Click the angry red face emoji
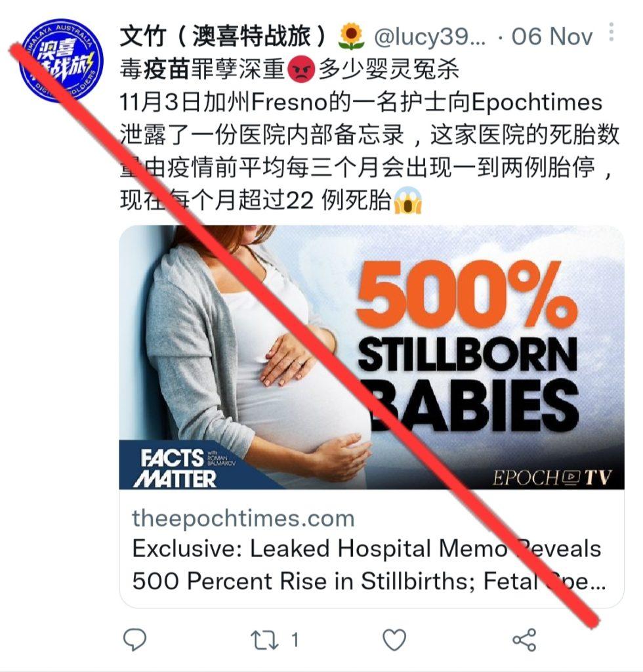This screenshot has height=672, width=643. pos(302,70)
